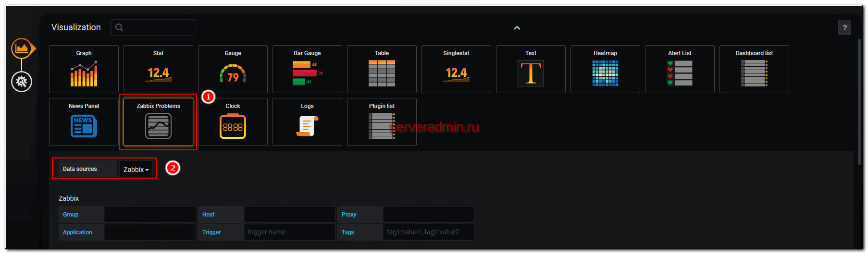This screenshot has height=254, width=868.
Task: Click the Visualization heading
Action: point(76,27)
